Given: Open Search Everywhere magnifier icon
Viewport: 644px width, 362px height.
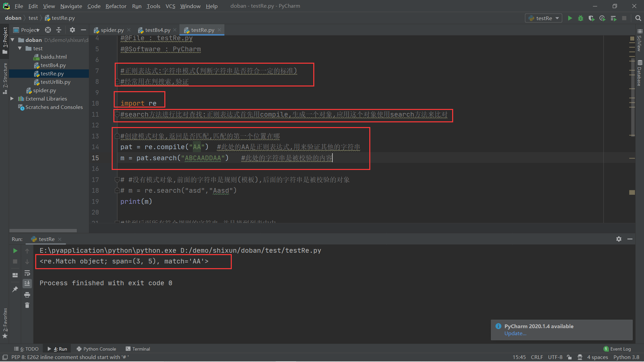Looking at the screenshot, I should click(638, 18).
